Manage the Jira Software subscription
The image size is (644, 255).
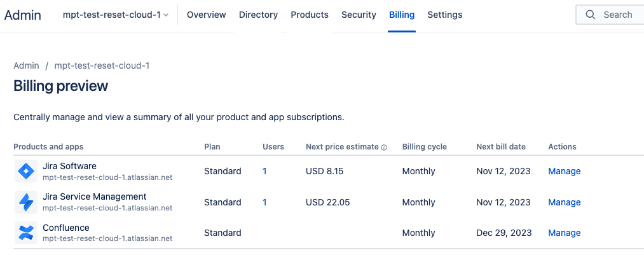pyautogui.click(x=565, y=171)
